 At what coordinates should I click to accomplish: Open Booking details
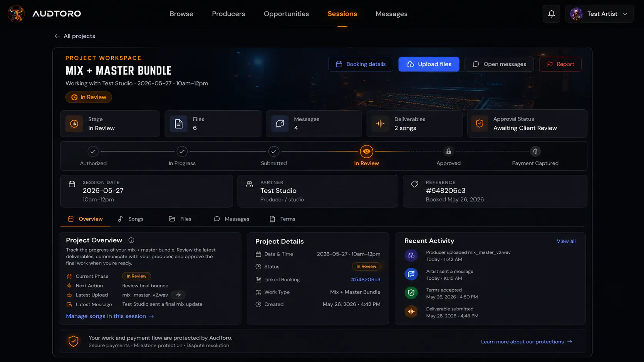tap(361, 64)
